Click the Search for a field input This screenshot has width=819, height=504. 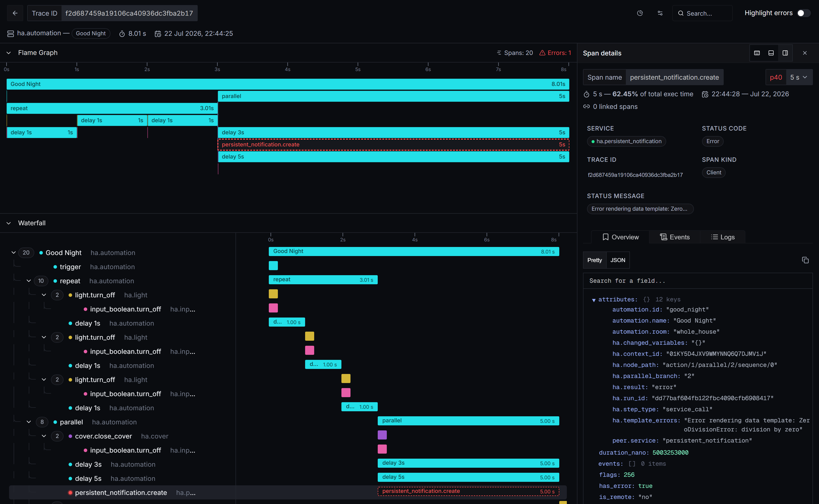click(x=698, y=281)
